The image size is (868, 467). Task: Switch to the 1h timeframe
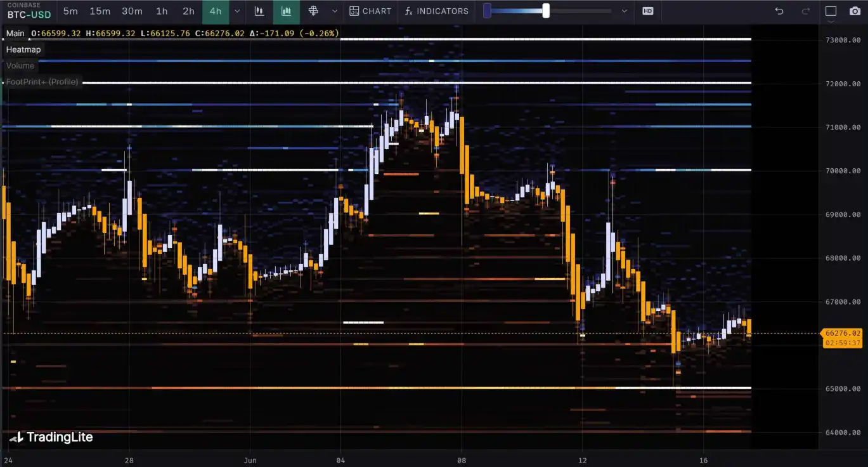coord(162,11)
